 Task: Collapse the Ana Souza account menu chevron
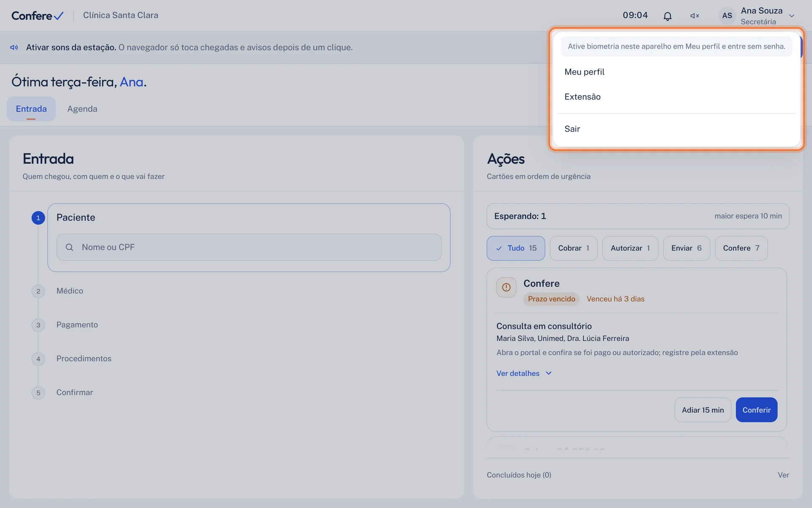pyautogui.click(x=792, y=16)
